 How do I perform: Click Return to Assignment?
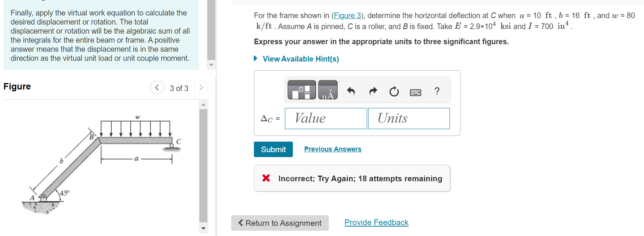pyautogui.click(x=280, y=223)
